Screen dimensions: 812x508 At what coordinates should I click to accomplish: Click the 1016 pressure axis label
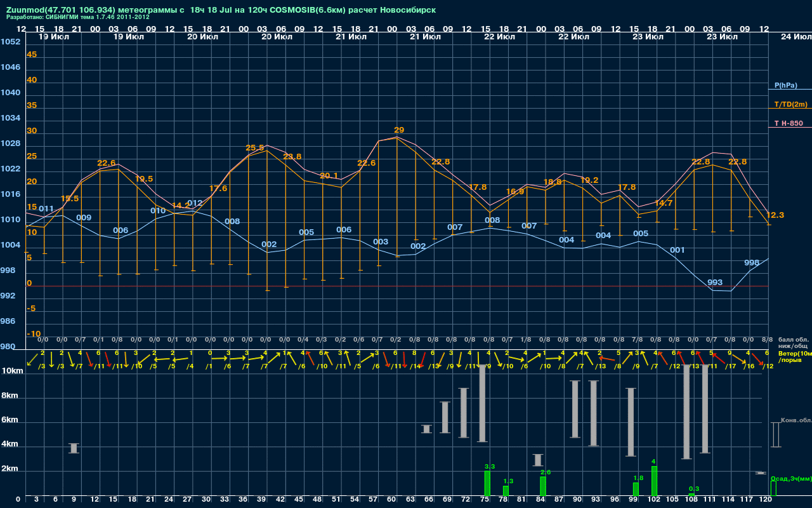[x=10, y=194]
